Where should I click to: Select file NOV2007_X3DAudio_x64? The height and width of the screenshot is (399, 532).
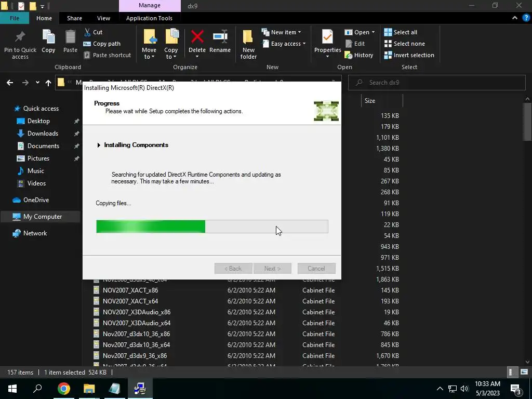pos(137,323)
